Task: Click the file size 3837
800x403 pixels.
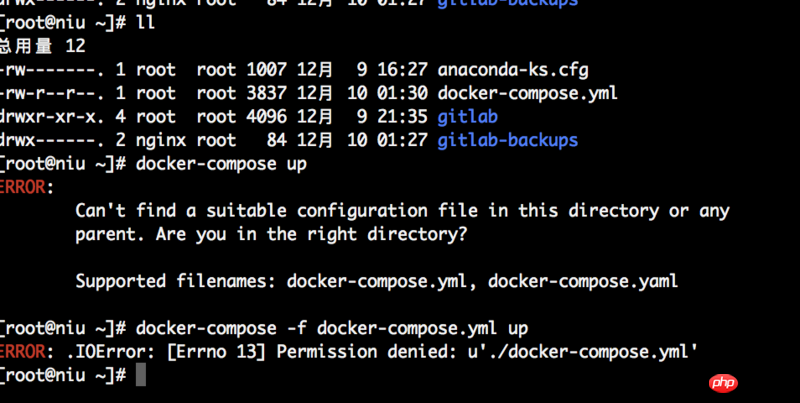Action: coord(266,93)
